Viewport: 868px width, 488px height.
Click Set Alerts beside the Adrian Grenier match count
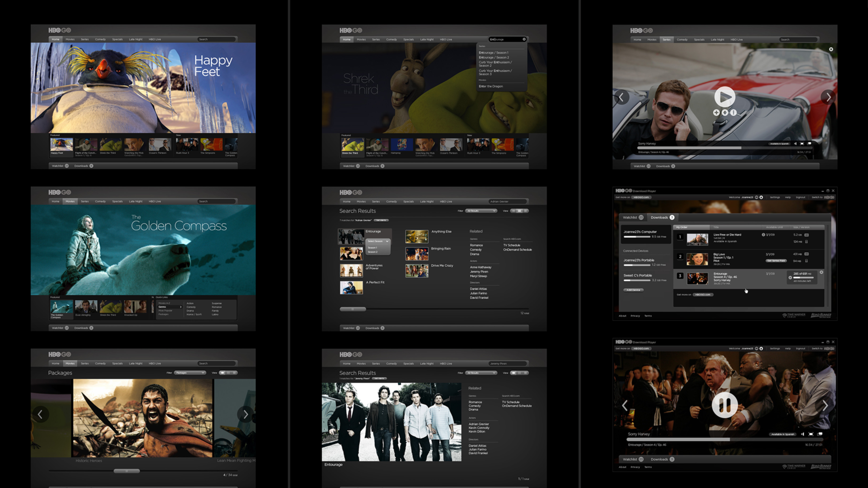[381, 220]
